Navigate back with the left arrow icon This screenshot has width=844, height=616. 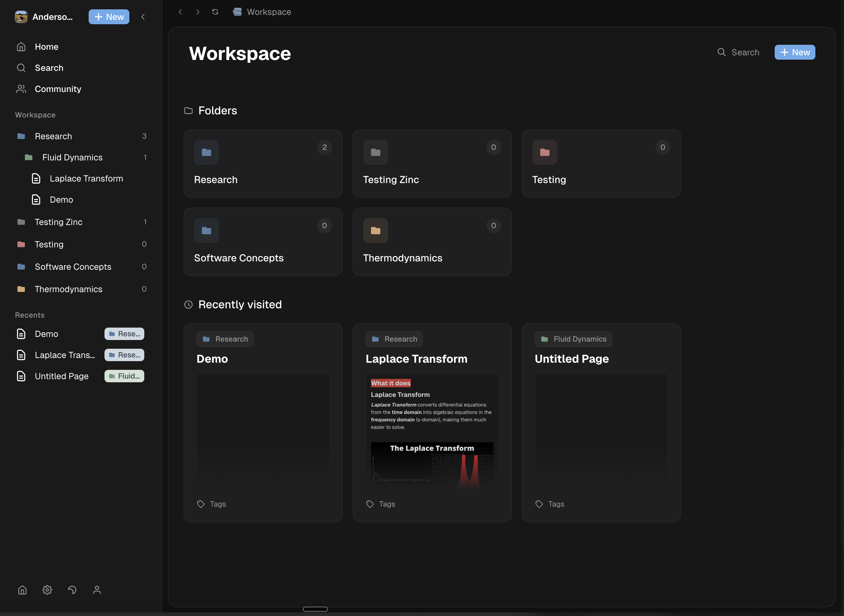pos(180,11)
